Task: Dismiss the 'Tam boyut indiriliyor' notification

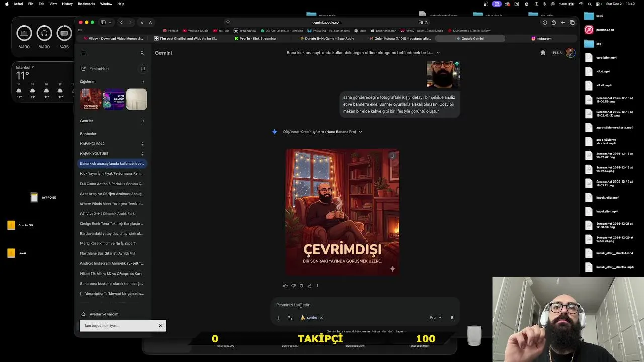Action: pos(160,326)
